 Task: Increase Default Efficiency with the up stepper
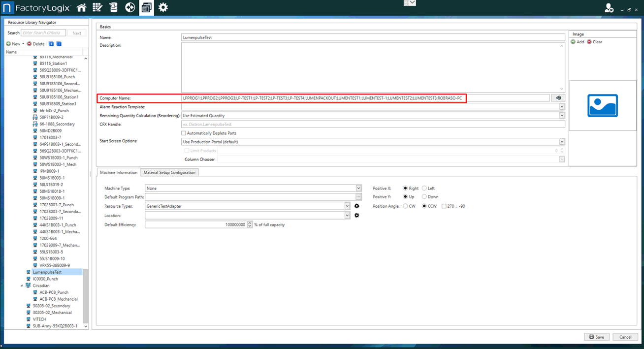[250, 223]
